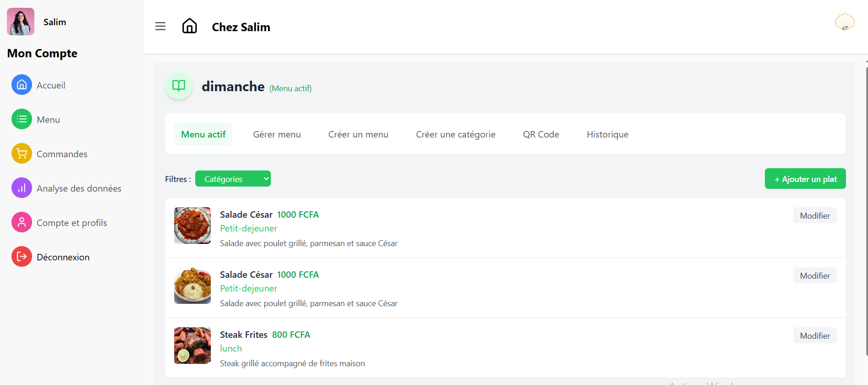Click the green book icon beside dimanche

pyautogui.click(x=179, y=86)
